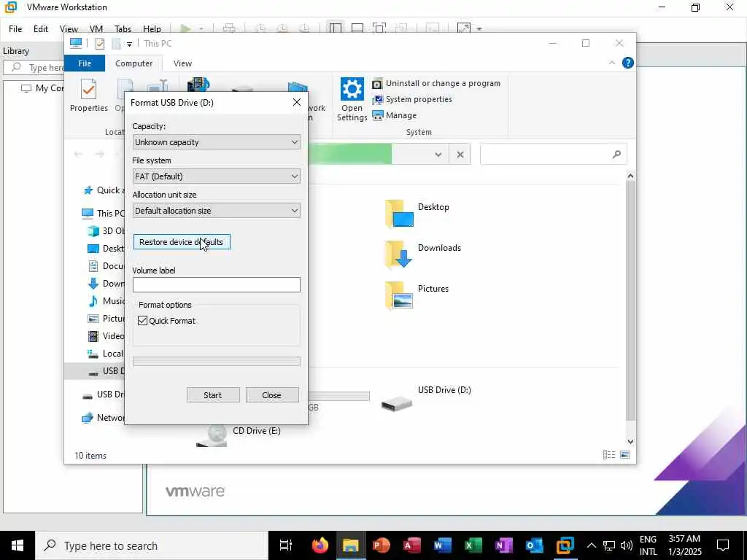
Task: Expand the address bar history dropdown
Action: coord(438,155)
